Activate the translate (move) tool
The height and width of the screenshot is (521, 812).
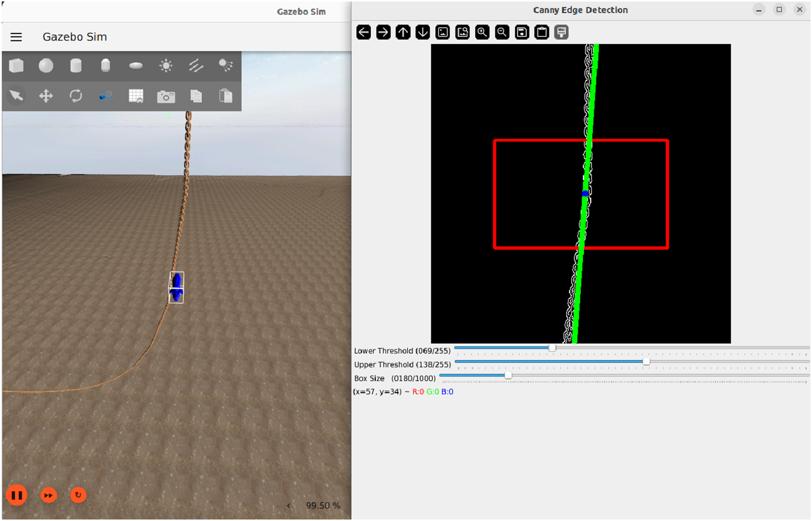pyautogui.click(x=46, y=96)
